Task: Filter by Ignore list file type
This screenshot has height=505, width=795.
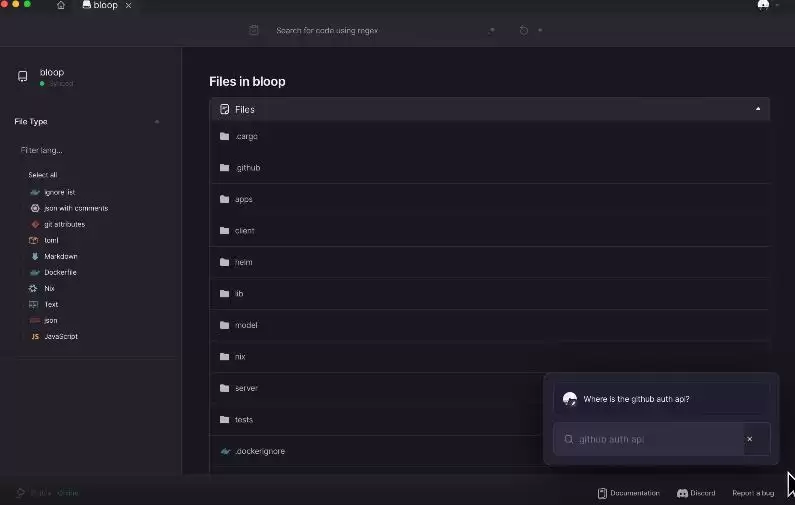Action: click(x=59, y=192)
